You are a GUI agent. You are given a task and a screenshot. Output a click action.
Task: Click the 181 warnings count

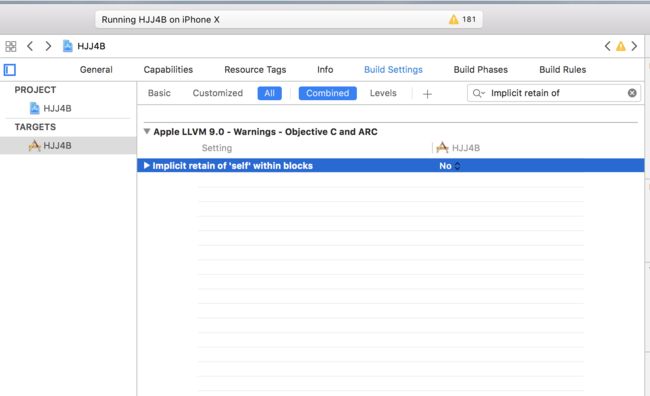coord(469,19)
